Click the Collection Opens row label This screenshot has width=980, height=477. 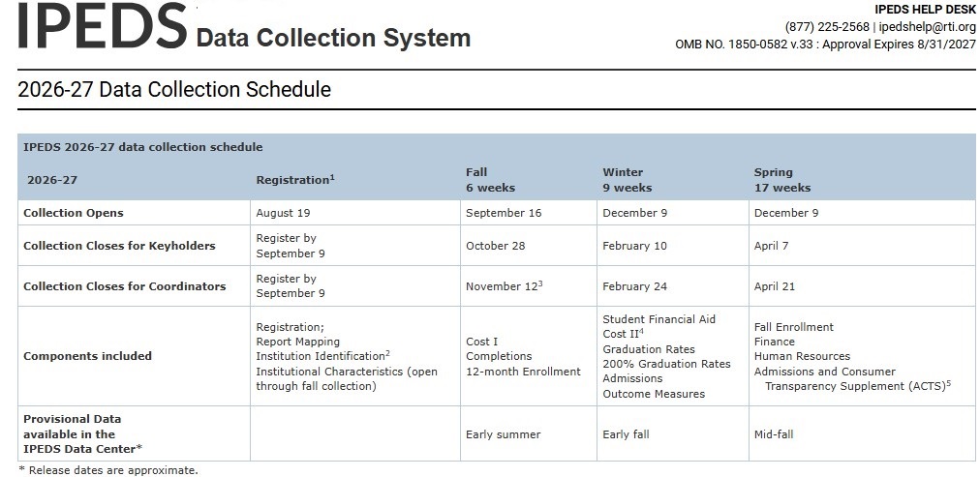(x=74, y=213)
